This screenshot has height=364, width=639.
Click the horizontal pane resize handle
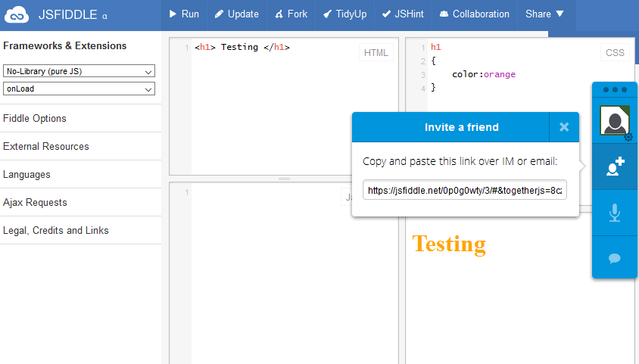[x=284, y=179]
